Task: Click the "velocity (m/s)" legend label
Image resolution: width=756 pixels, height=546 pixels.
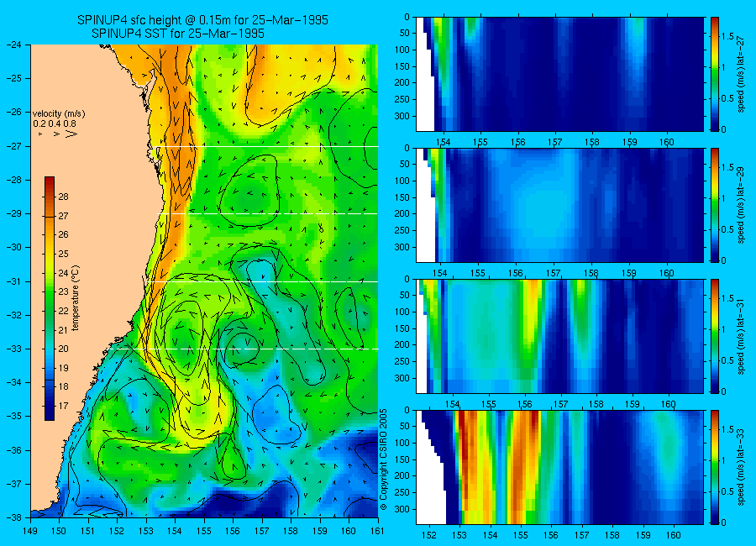Action: coord(59,114)
